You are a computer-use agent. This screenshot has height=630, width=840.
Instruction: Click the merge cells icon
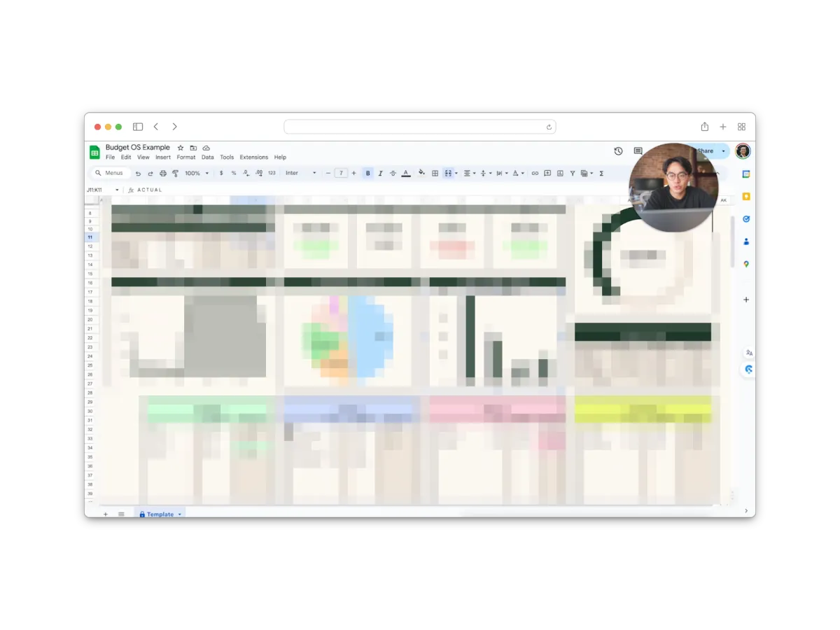pos(448,174)
